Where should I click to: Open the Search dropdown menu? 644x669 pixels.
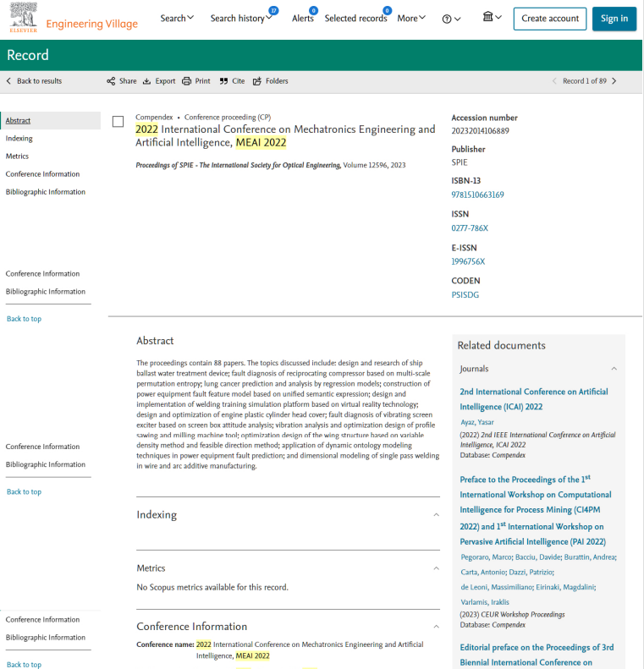click(x=177, y=18)
